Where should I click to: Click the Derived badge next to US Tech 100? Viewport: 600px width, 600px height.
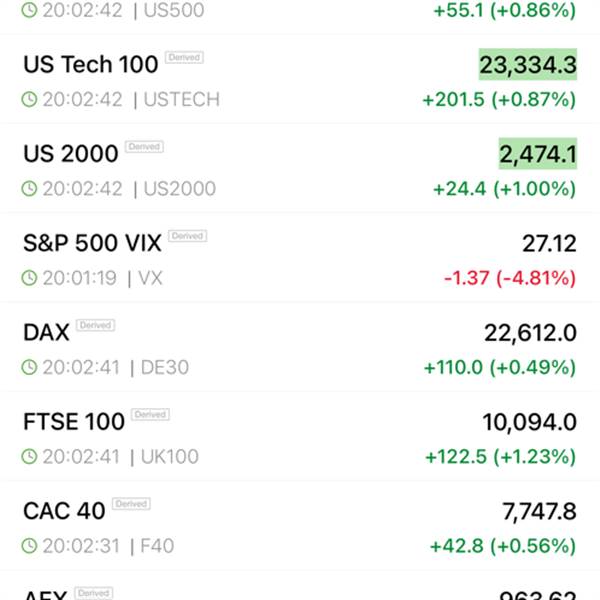coord(184,59)
